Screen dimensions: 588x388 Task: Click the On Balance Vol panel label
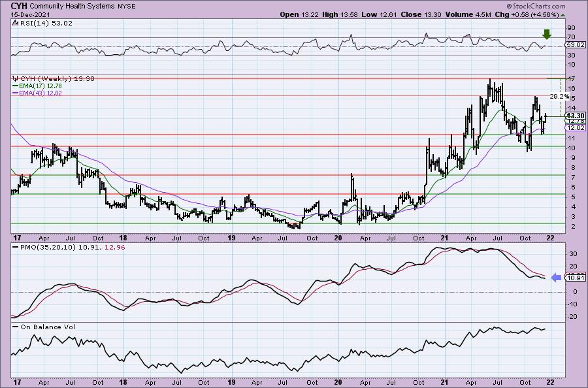(48, 327)
